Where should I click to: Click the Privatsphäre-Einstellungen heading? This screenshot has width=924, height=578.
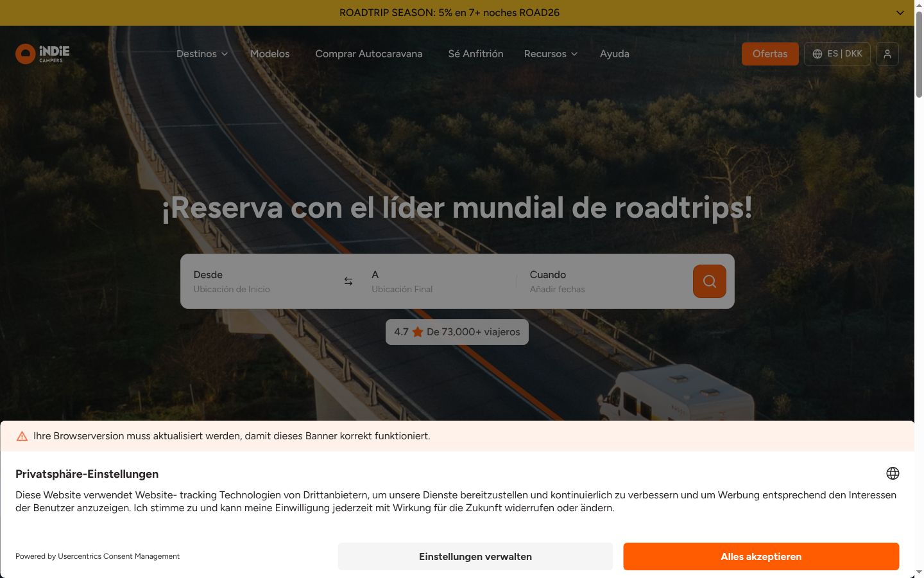coord(87,474)
